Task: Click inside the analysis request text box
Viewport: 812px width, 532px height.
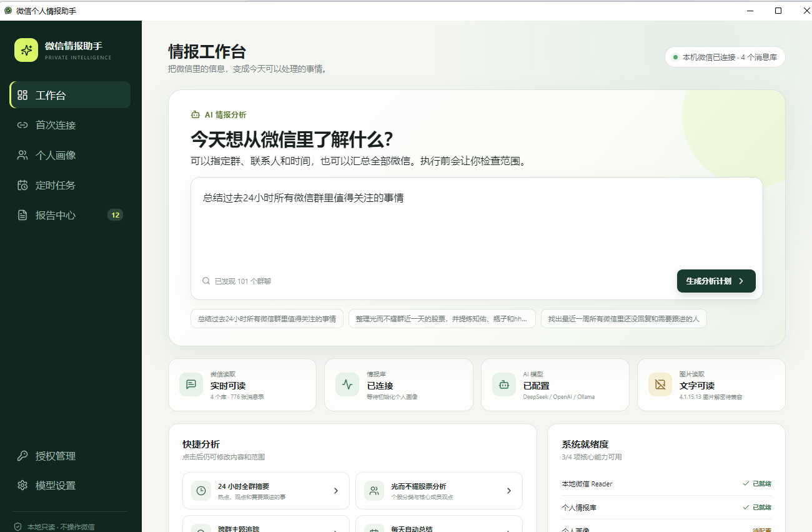Action: (x=477, y=238)
